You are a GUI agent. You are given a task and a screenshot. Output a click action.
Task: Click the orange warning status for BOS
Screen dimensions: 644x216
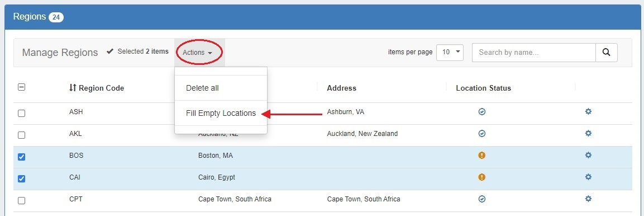click(x=482, y=155)
